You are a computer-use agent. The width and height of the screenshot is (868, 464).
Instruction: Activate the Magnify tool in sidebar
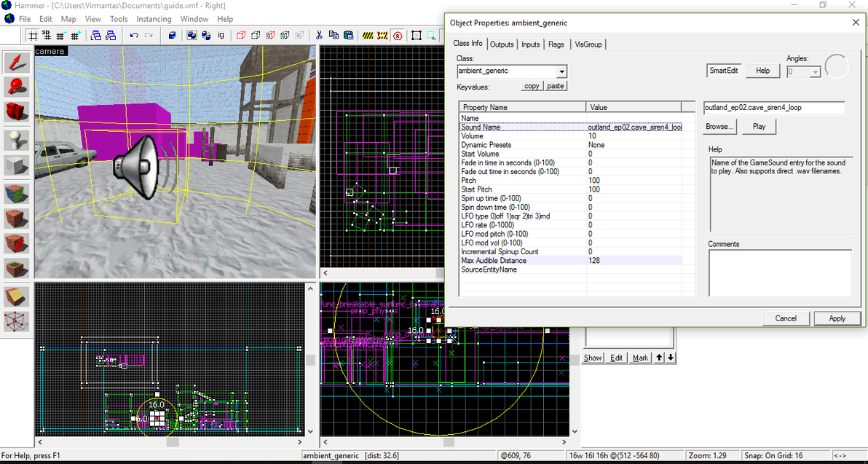click(17, 87)
